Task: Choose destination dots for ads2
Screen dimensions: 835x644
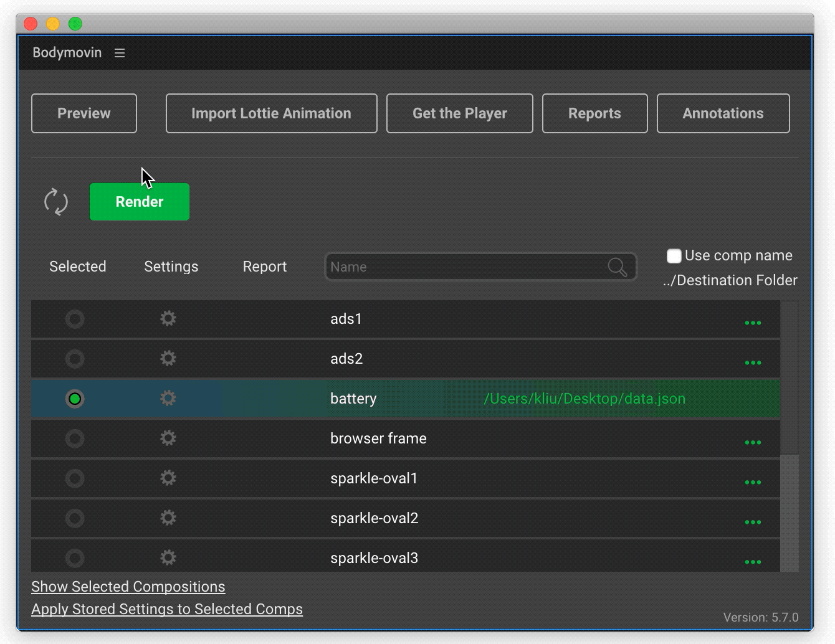Action: pos(753,362)
